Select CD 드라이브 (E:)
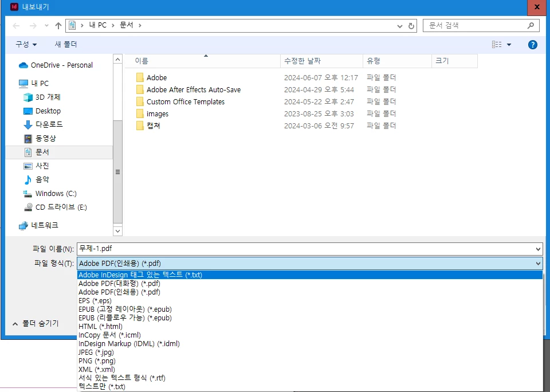The image size is (550, 392). coord(55,207)
